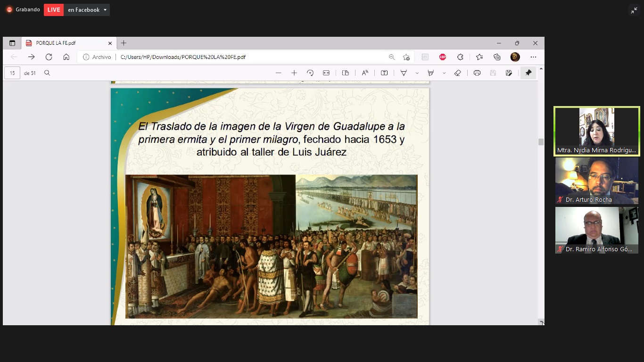Start Read aloud for the PDF
644x362 pixels.
(x=365, y=73)
